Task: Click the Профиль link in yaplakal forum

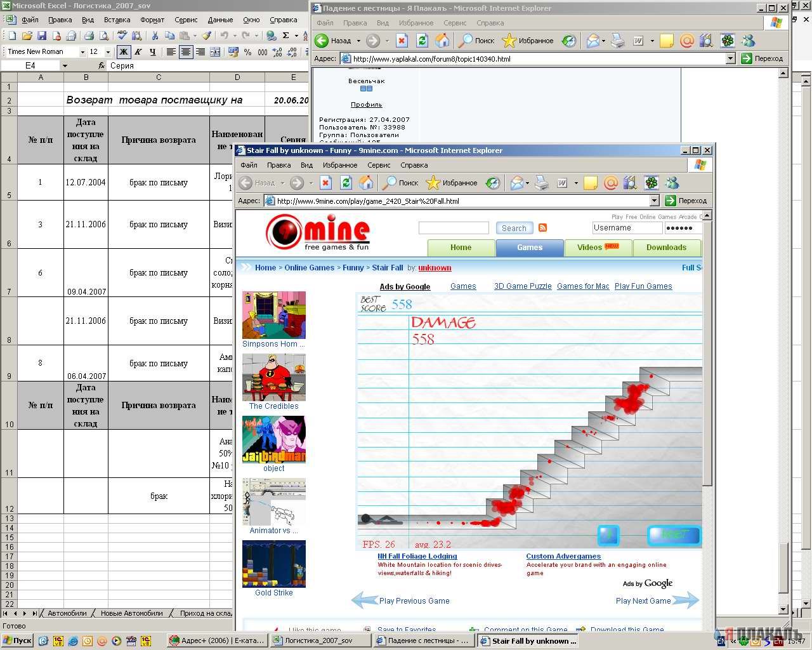Action: pos(367,105)
